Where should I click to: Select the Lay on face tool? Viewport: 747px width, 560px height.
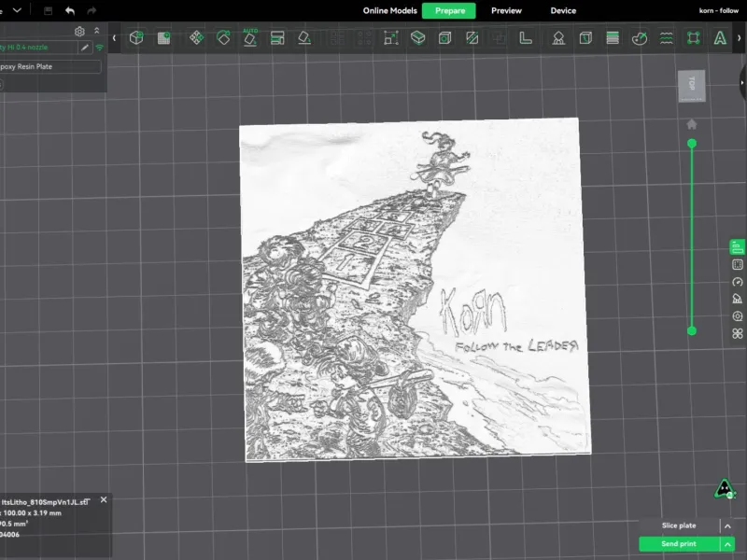pos(417,37)
